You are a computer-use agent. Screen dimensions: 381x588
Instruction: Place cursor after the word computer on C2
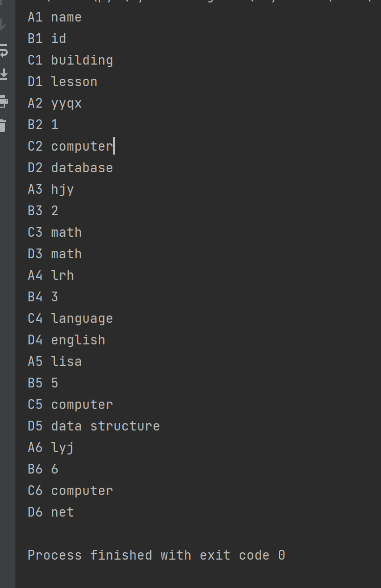tap(114, 146)
